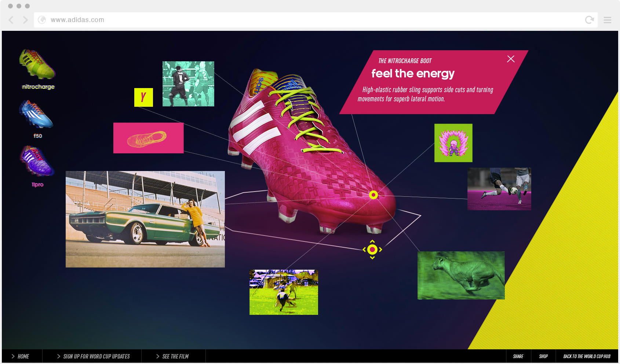Viewport: 620px width, 364px height.
Task: Click the yellow hotspot marker on boot toe
Action: point(373,195)
